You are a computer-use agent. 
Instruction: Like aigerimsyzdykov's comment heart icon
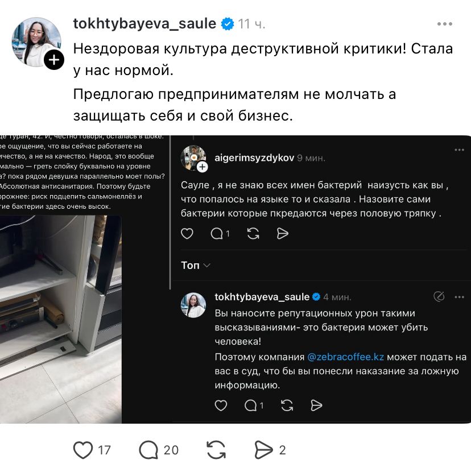click(x=187, y=233)
